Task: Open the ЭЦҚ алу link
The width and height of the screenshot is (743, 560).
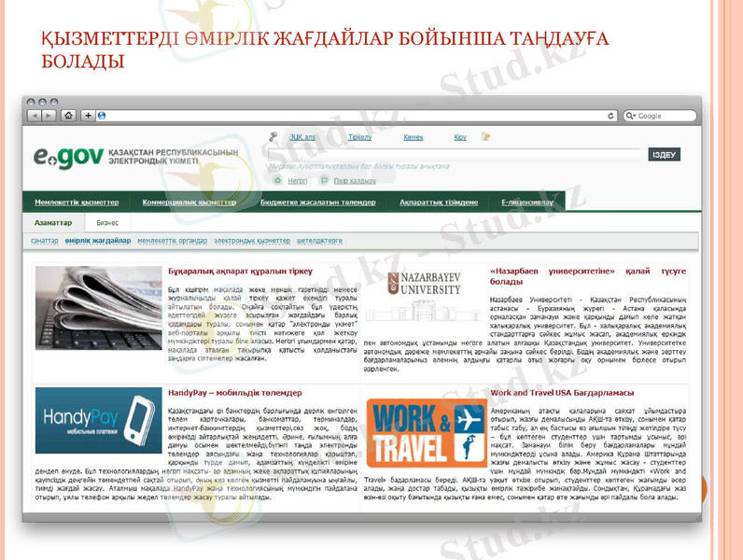Action: coord(302,137)
